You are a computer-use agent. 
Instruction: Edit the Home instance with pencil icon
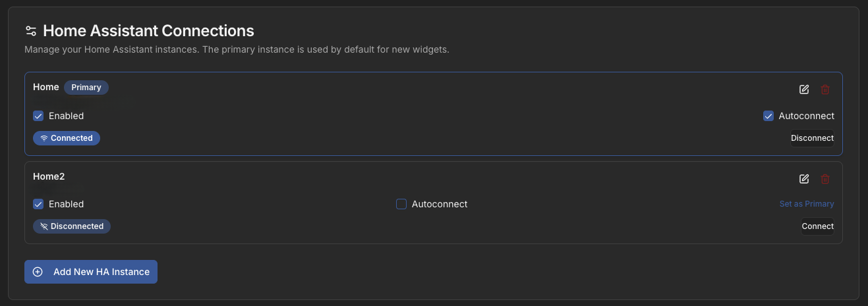pyautogui.click(x=804, y=89)
